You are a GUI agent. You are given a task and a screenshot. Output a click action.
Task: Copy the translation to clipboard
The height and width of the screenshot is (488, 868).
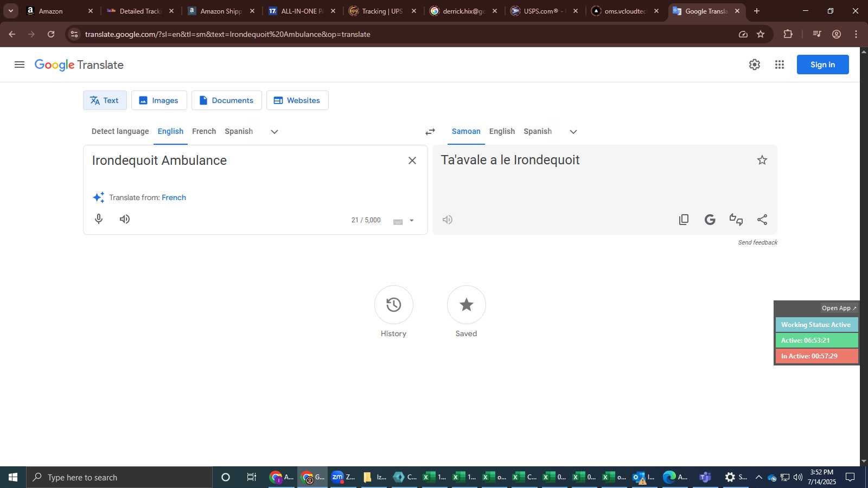[x=684, y=220]
